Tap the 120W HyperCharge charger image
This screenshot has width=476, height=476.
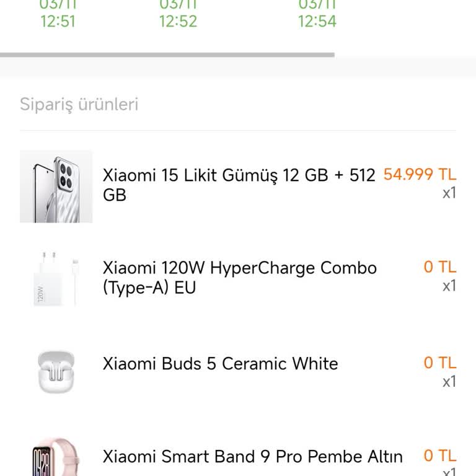coord(56,278)
